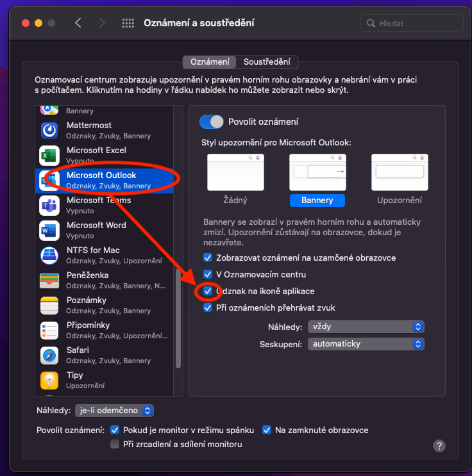Click the Upozornění style label
Viewport: 472px width, 476px height.
tap(400, 201)
